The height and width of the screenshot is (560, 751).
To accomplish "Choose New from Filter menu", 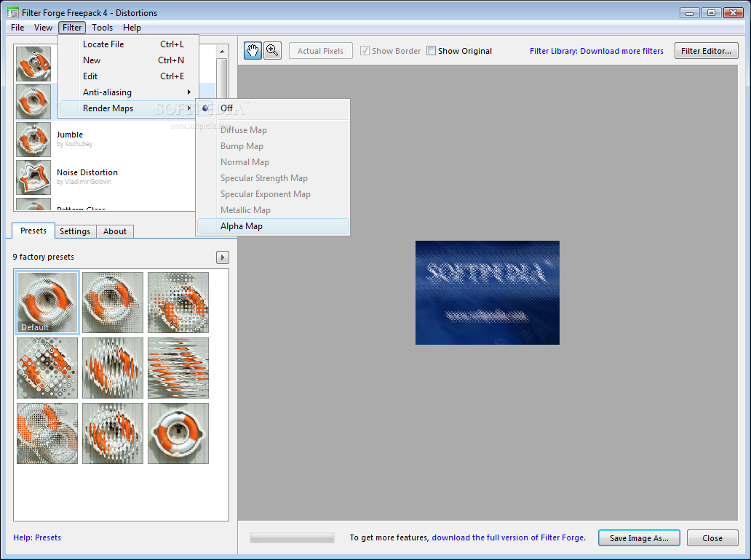I will point(128,60).
